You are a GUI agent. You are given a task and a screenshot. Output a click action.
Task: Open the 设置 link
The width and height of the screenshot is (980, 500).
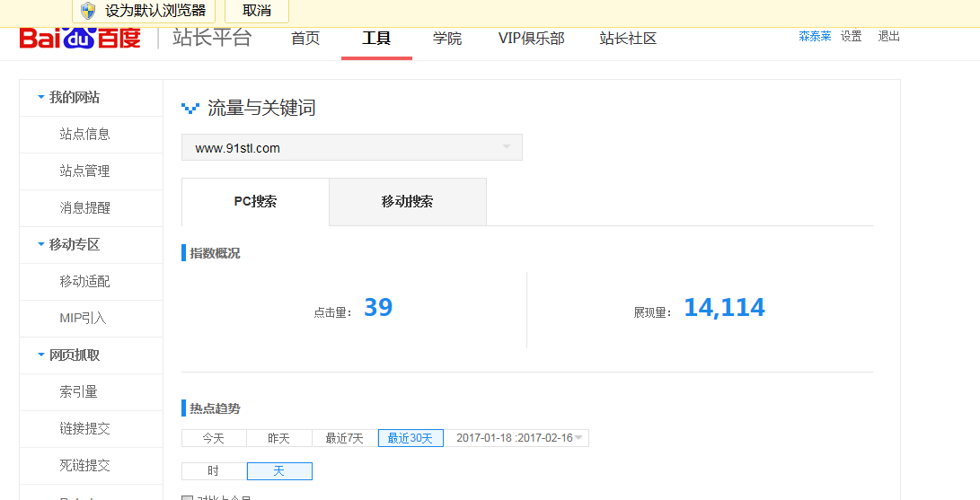click(x=852, y=36)
